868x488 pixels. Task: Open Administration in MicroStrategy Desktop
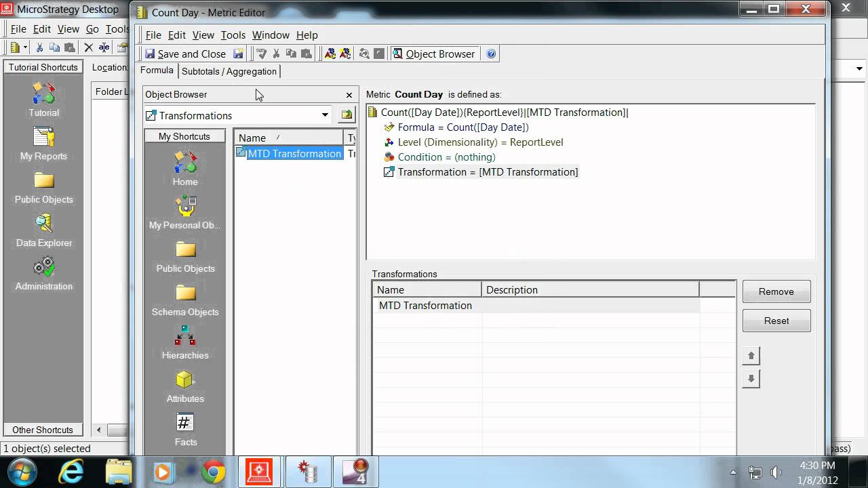44,274
